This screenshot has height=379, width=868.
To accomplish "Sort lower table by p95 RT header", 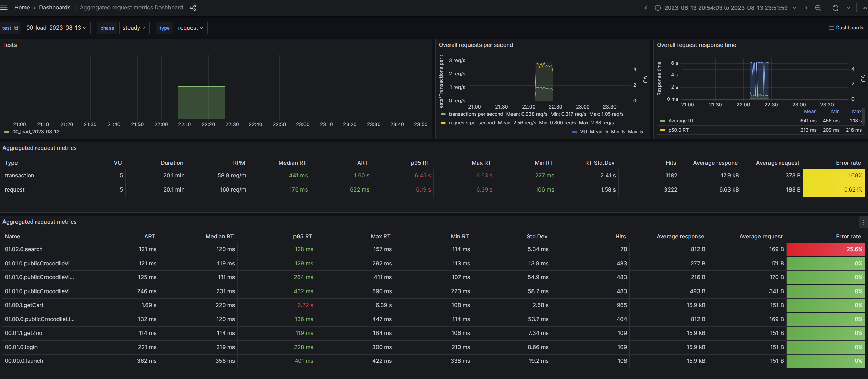I will click(302, 236).
